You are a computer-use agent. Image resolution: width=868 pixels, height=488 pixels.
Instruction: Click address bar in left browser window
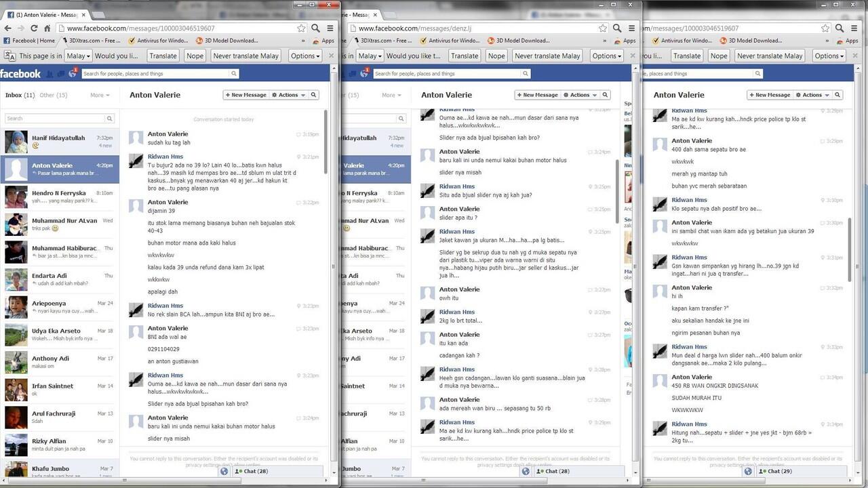[176, 28]
